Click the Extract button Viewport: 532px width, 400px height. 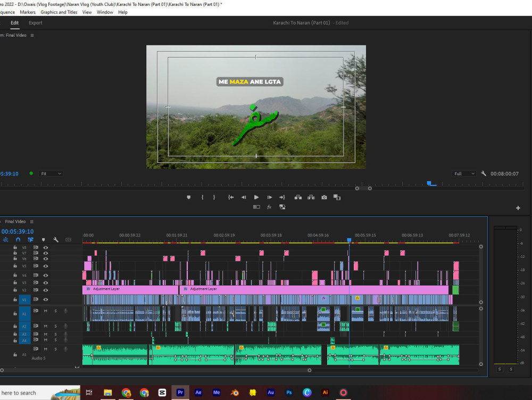click(311, 197)
